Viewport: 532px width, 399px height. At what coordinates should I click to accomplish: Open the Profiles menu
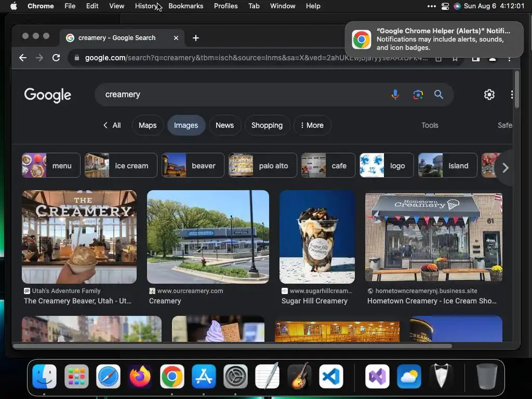[225, 6]
